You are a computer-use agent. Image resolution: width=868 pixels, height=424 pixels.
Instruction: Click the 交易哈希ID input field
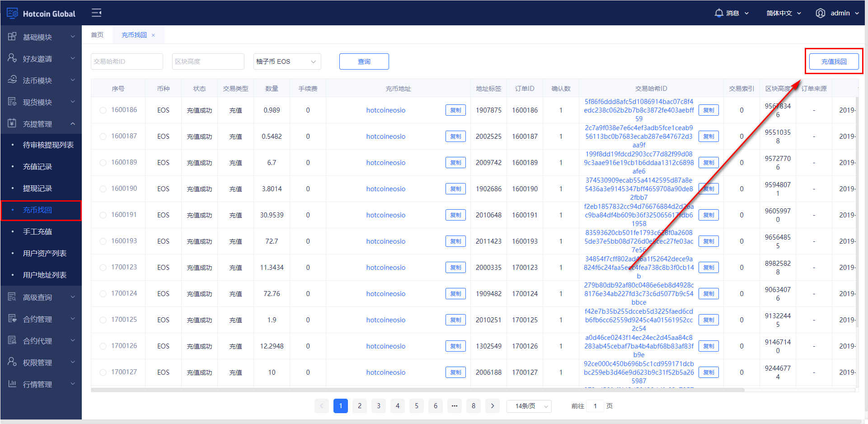click(x=127, y=61)
